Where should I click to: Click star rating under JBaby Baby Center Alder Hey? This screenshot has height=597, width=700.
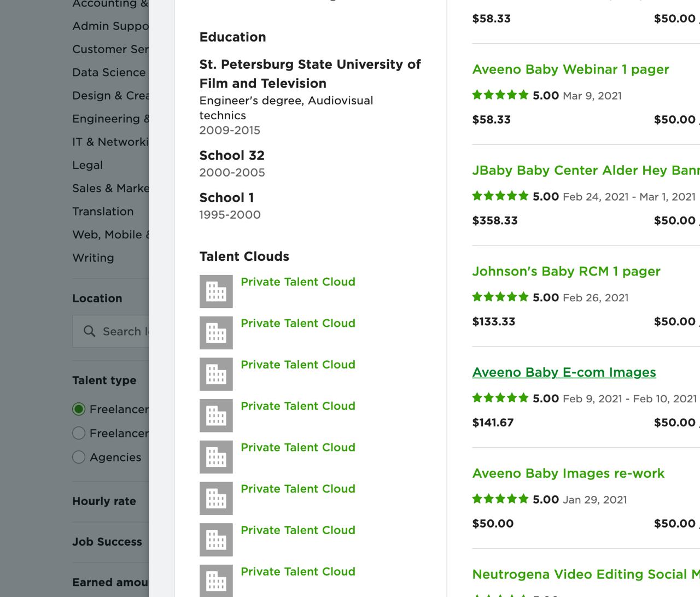pos(500,196)
